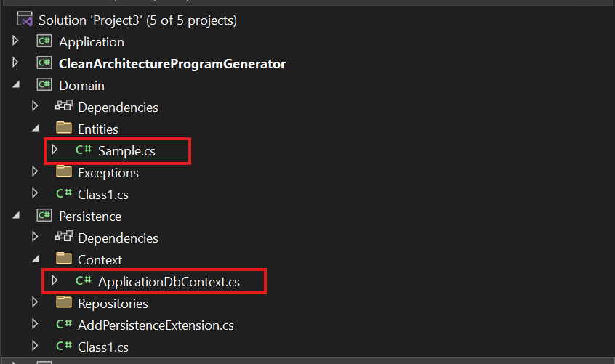Expand the Exceptions folder in Domain
Image resolution: width=615 pixels, height=364 pixels.
35,171
